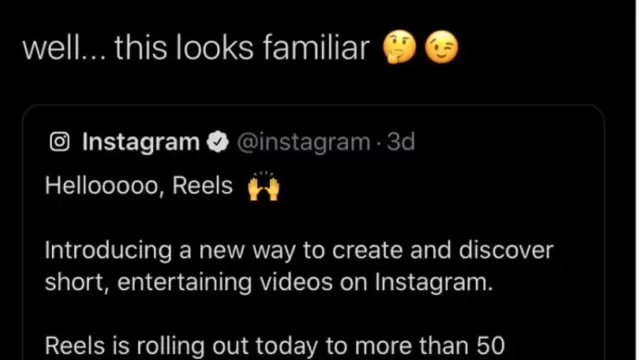Open the @instagram handle

pos(303,142)
